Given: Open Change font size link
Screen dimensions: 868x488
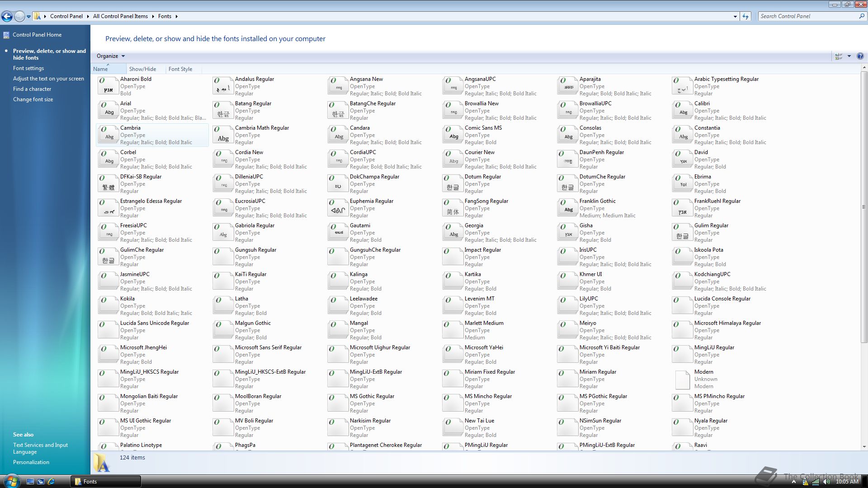Looking at the screenshot, I should click(x=33, y=99).
